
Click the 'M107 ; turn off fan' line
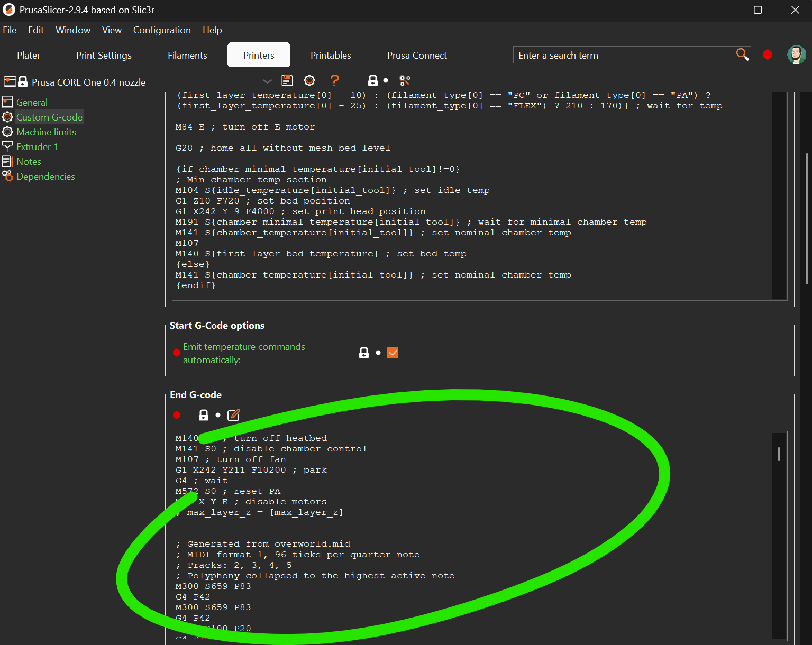click(x=231, y=459)
